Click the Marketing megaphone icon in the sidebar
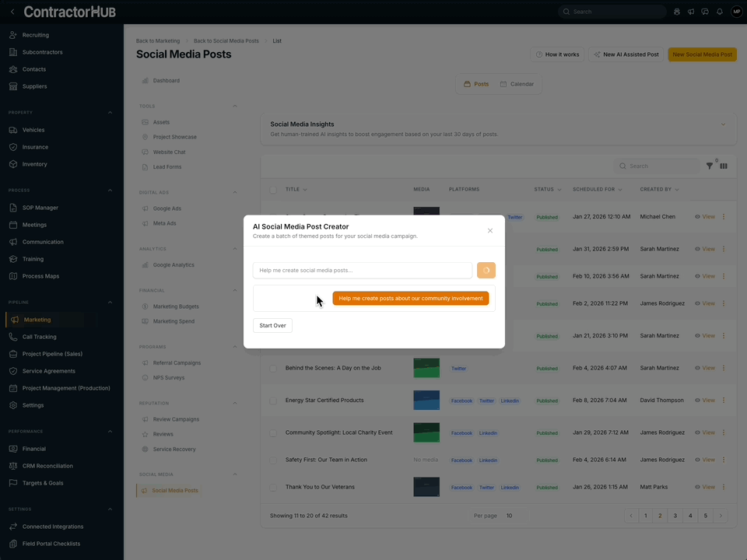Screen dimensions: 747x560 pyautogui.click(x=16, y=319)
